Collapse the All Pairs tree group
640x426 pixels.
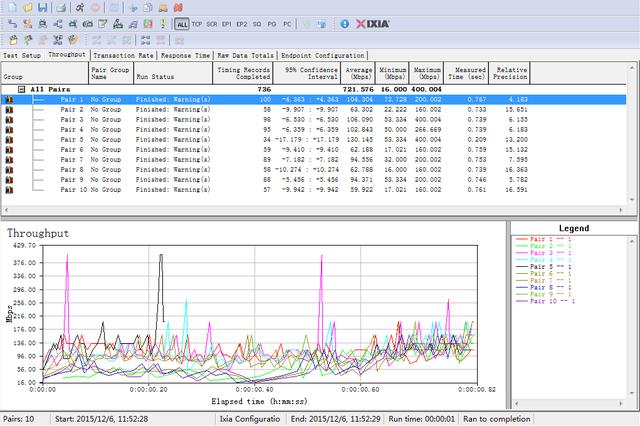click(x=21, y=89)
